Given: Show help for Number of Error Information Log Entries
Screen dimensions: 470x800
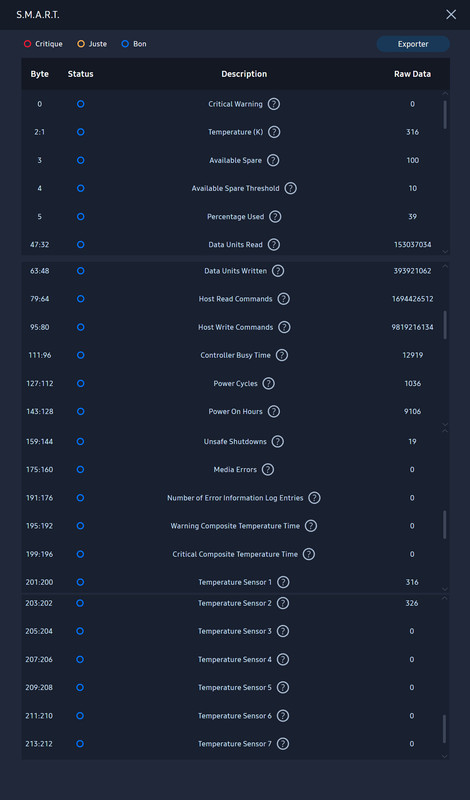Looking at the screenshot, I should (314, 497).
